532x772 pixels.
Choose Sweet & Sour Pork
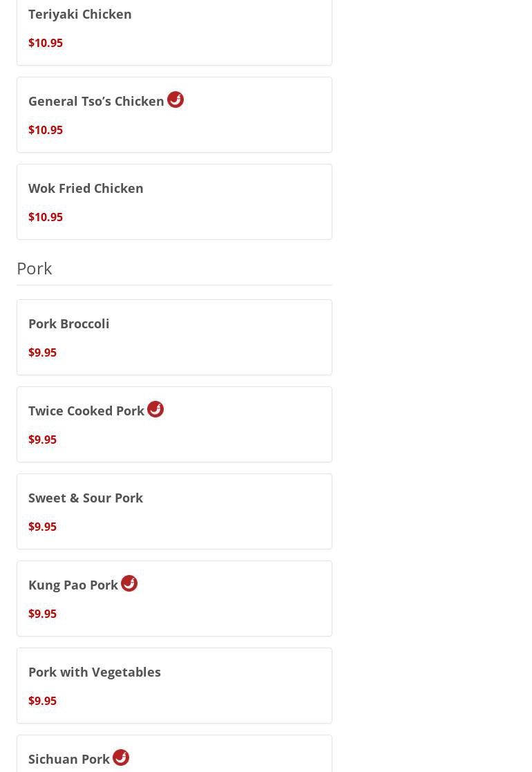click(x=86, y=498)
